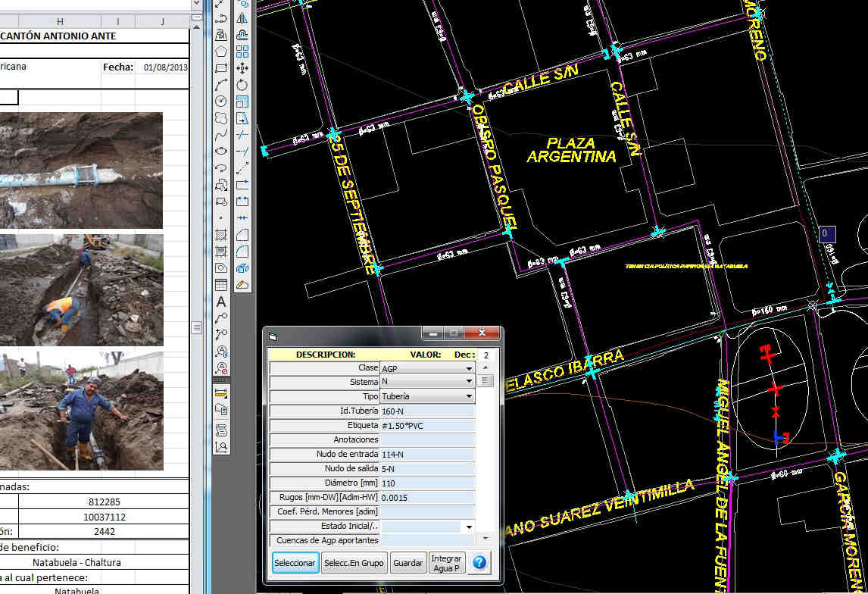Image resolution: width=868 pixels, height=594 pixels.
Task: Click the Rotate tool icon
Action: click(x=242, y=85)
